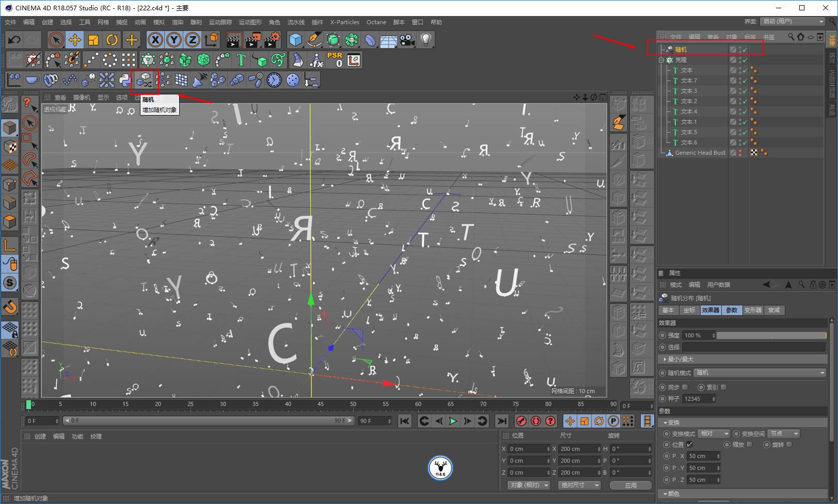Add a Random effector from the toolbar
The image size is (838, 504).
pyautogui.click(x=145, y=80)
